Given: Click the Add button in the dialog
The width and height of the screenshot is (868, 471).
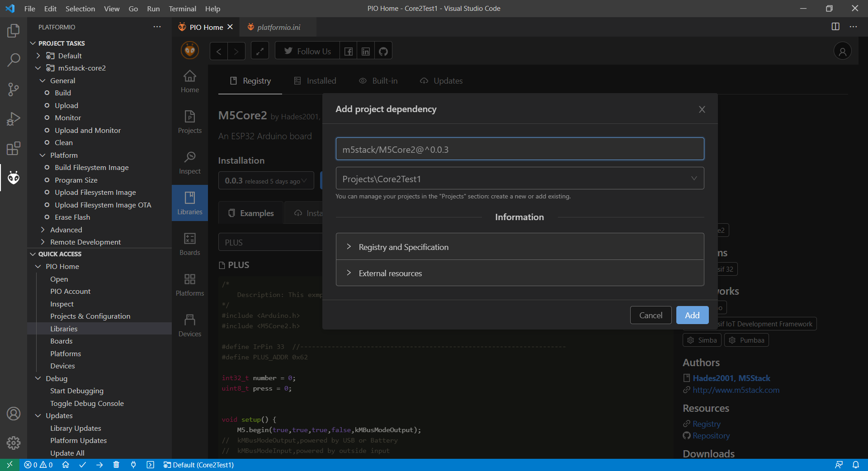Looking at the screenshot, I should [x=692, y=315].
